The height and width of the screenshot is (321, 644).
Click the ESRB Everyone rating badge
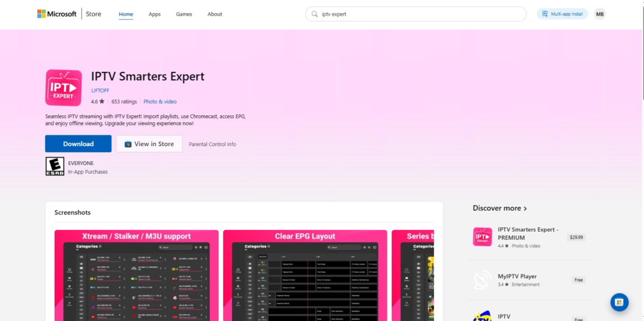pos(55,166)
